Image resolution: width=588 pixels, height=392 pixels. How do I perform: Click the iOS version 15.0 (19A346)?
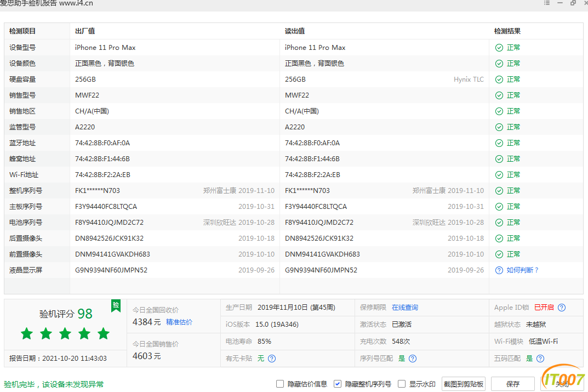(x=277, y=325)
